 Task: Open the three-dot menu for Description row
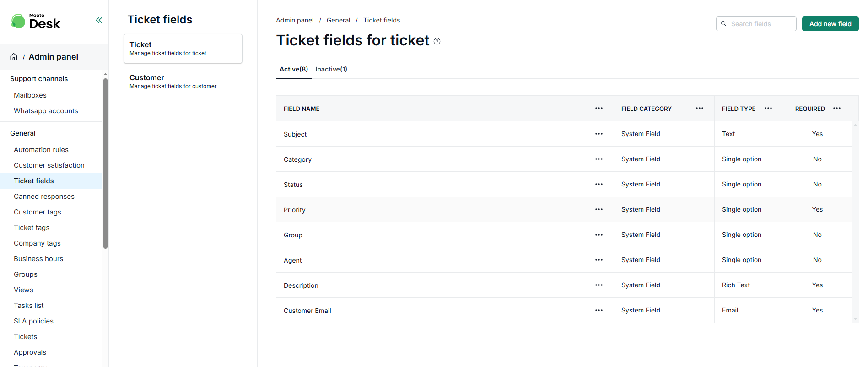coord(599,285)
